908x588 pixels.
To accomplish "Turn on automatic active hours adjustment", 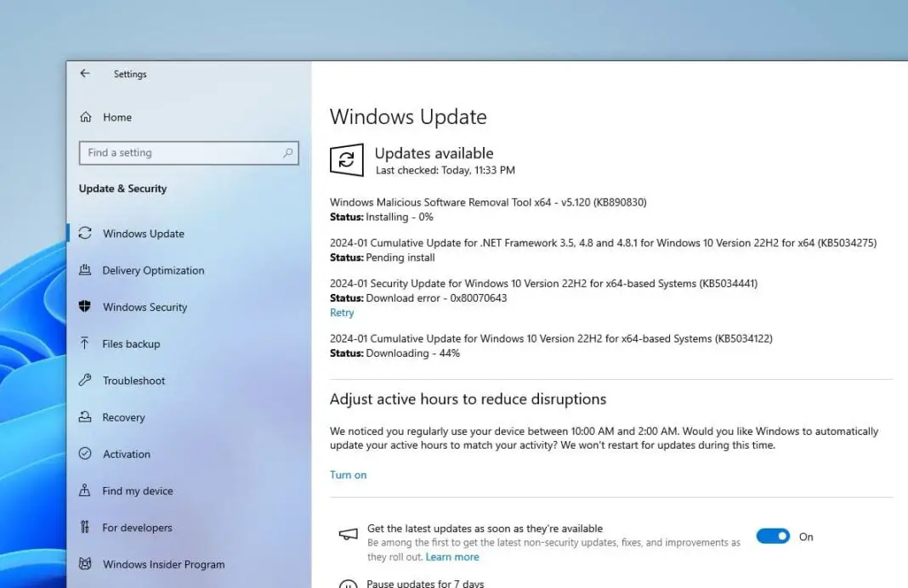I will (348, 474).
